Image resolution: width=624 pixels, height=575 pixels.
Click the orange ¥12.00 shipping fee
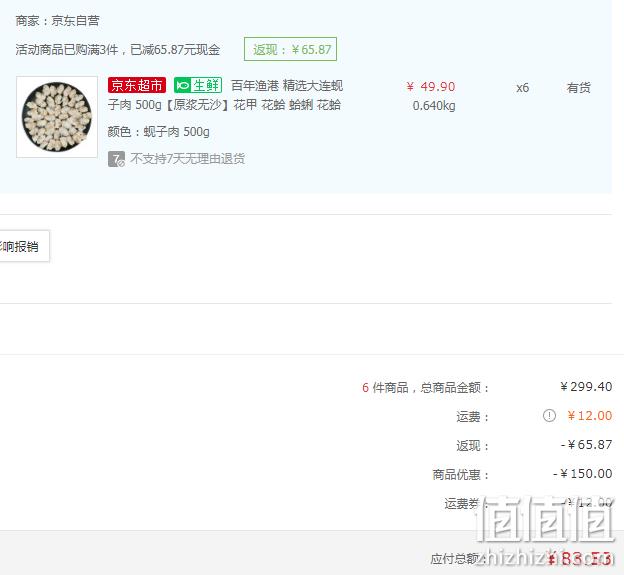tap(590, 416)
